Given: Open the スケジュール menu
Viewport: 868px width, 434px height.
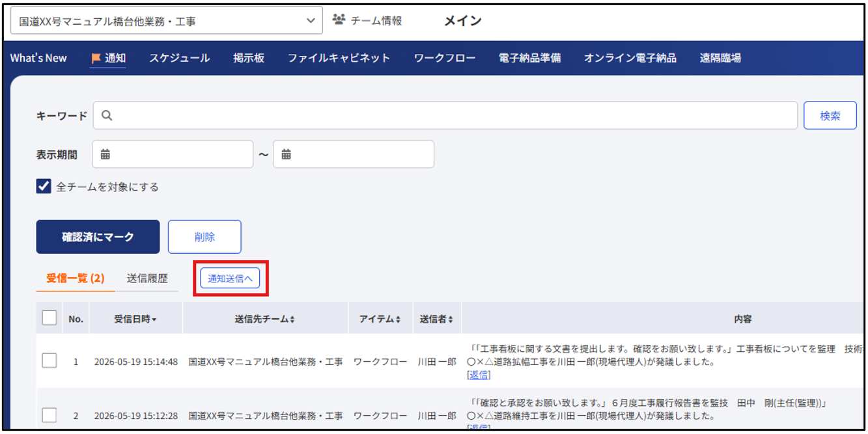Looking at the screenshot, I should pos(180,58).
